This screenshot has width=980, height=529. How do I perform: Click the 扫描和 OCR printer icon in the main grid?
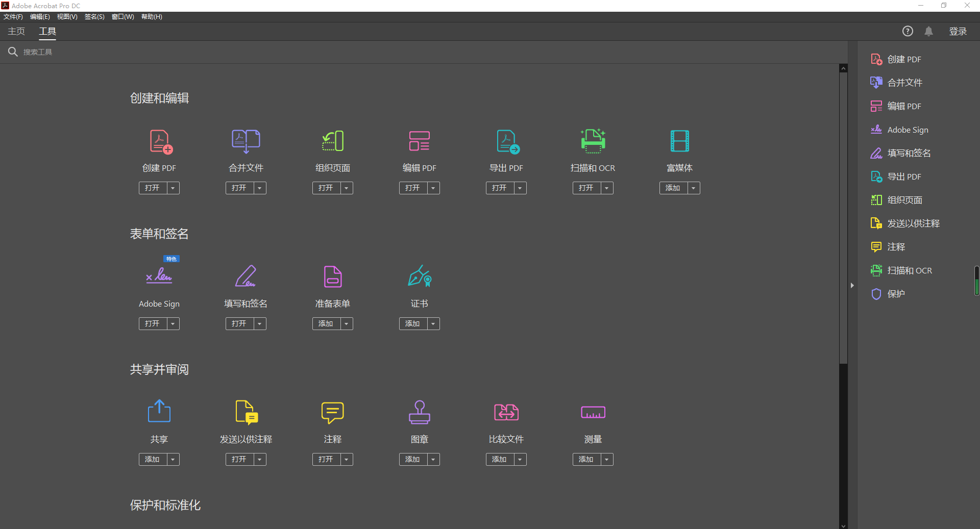593,141
